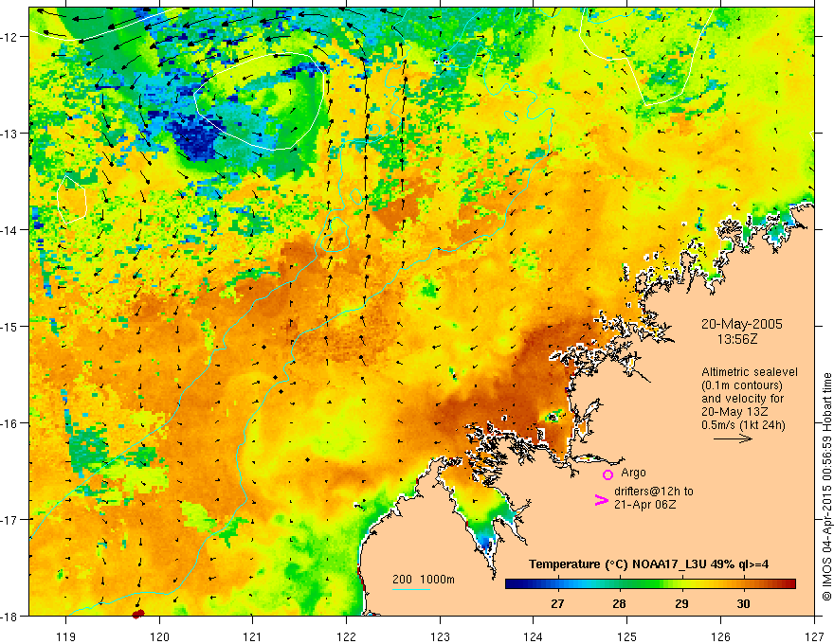Click the dark red end of temperature colorbar

click(x=789, y=583)
